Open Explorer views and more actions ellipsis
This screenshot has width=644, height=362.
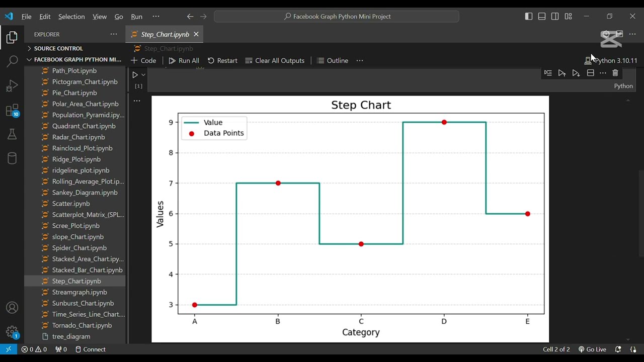click(x=114, y=34)
